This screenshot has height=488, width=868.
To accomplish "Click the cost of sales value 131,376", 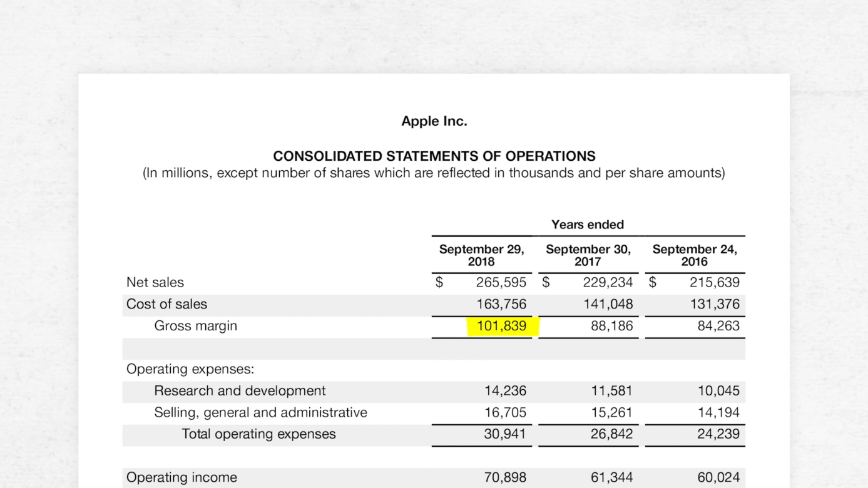I will pyautogui.click(x=715, y=304).
